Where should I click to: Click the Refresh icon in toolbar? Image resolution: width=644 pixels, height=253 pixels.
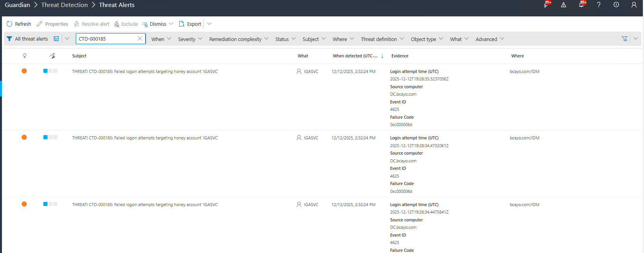coord(9,24)
